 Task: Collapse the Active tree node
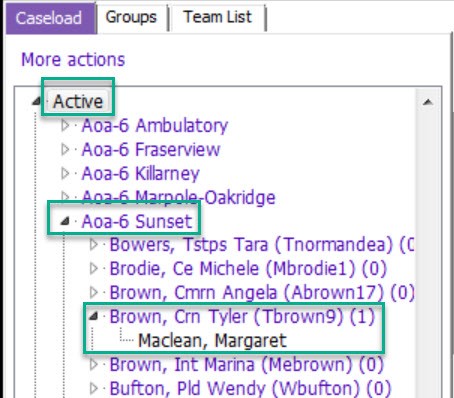coord(37,101)
